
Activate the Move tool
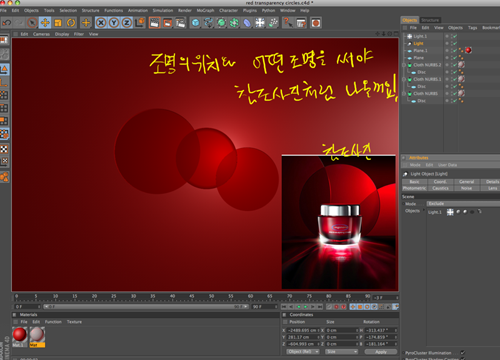pyautogui.click(x=45, y=23)
